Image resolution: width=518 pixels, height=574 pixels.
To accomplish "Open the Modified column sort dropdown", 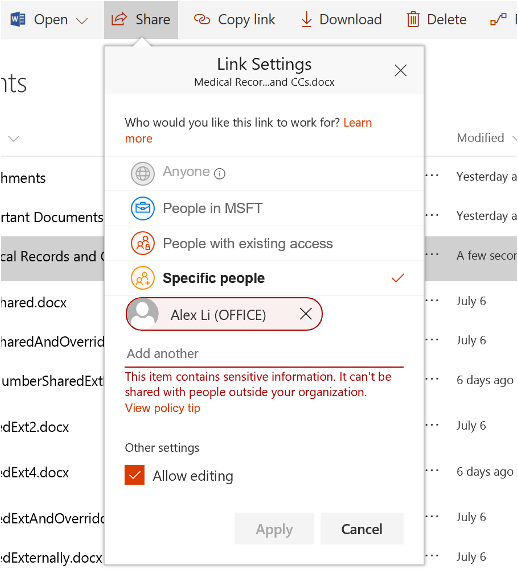I will pos(514,138).
